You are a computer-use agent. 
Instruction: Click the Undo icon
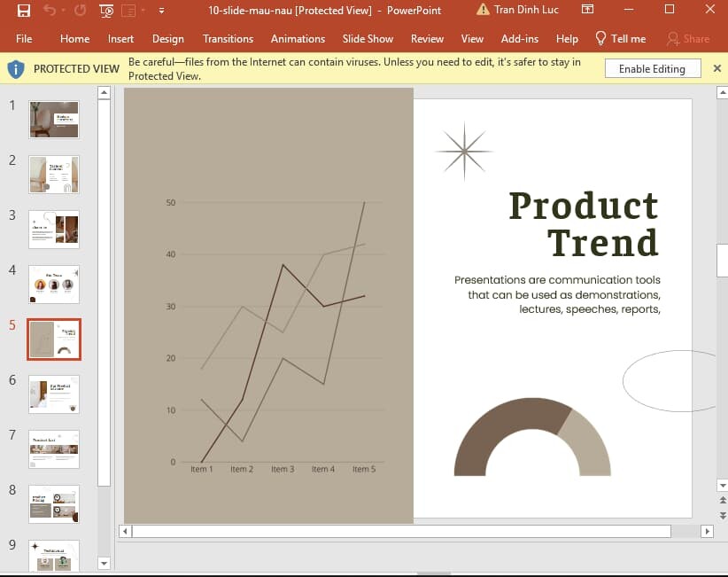[50, 10]
